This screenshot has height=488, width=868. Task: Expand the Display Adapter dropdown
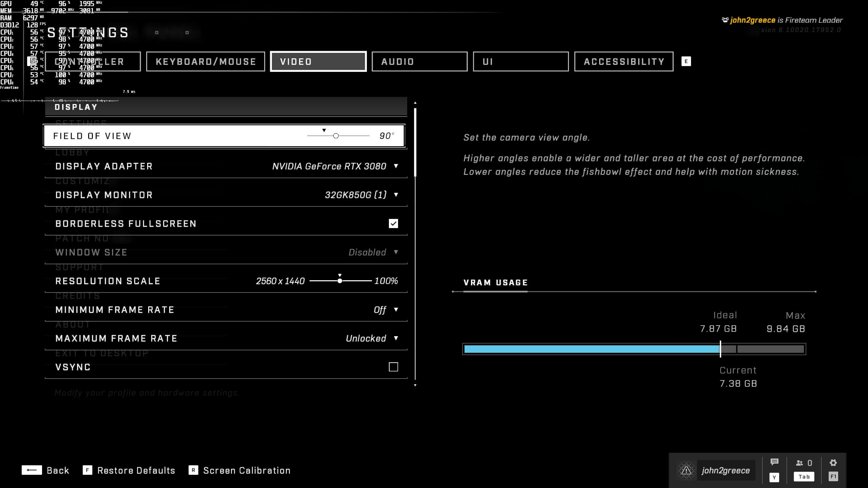(396, 166)
